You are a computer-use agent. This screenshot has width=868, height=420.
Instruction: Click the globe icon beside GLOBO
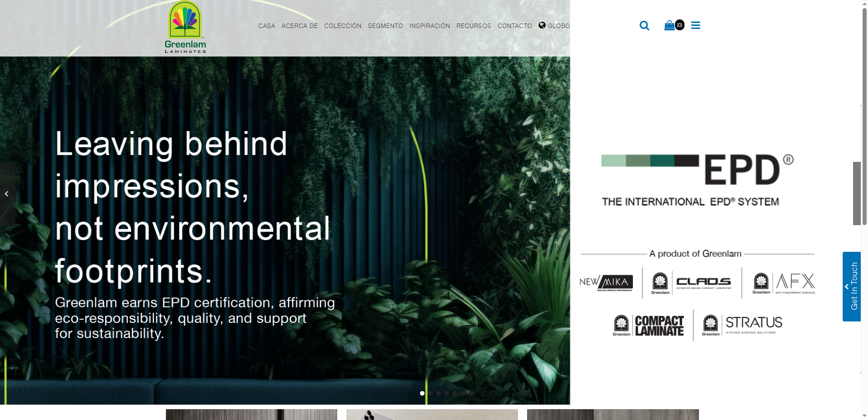pyautogui.click(x=542, y=25)
